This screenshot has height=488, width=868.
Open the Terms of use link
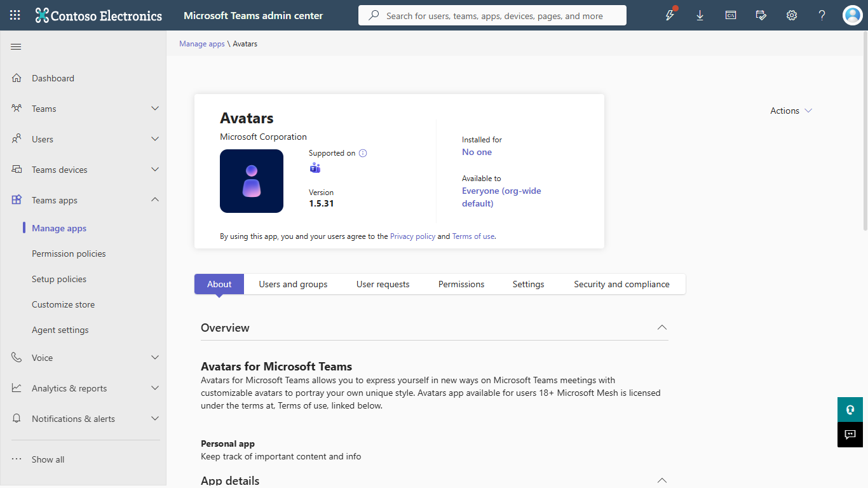[x=473, y=236]
